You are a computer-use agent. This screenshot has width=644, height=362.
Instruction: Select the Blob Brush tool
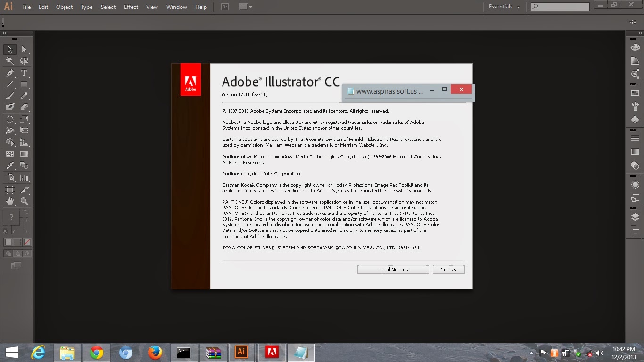point(10,107)
